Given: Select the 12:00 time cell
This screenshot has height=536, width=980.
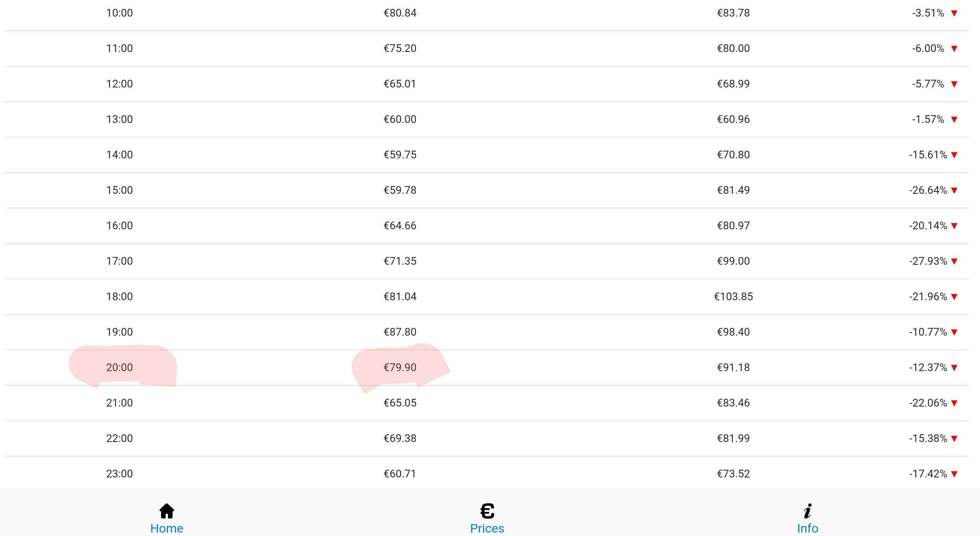Looking at the screenshot, I should click(119, 84).
